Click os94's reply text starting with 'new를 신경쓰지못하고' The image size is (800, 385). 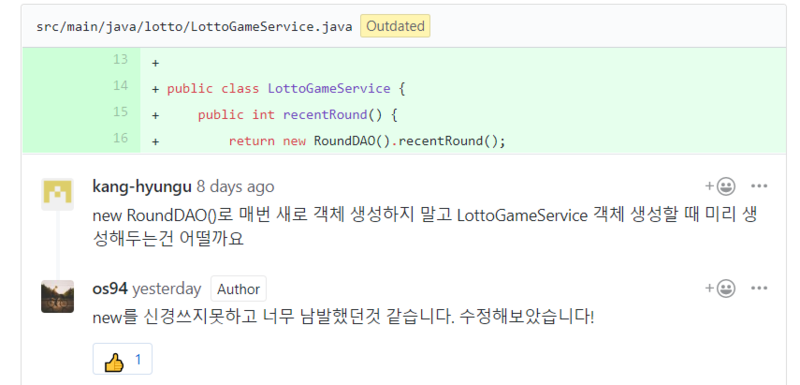point(343,318)
